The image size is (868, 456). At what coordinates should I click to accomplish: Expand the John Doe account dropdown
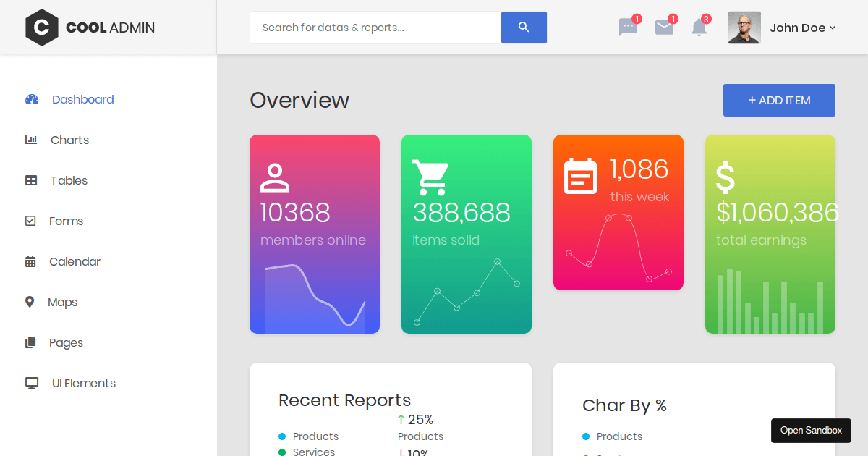(x=802, y=28)
